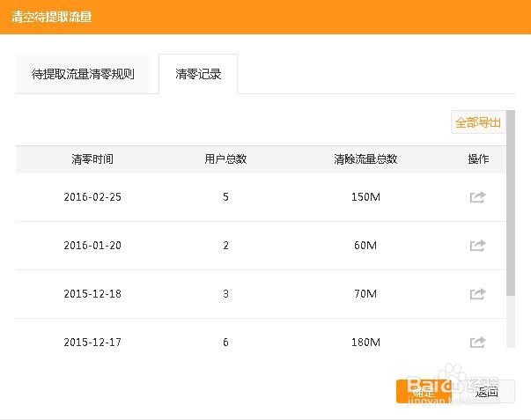This screenshot has height=420, width=531.
Task: Click user count 6 in 2015-12-17 row
Action: pyautogui.click(x=225, y=343)
